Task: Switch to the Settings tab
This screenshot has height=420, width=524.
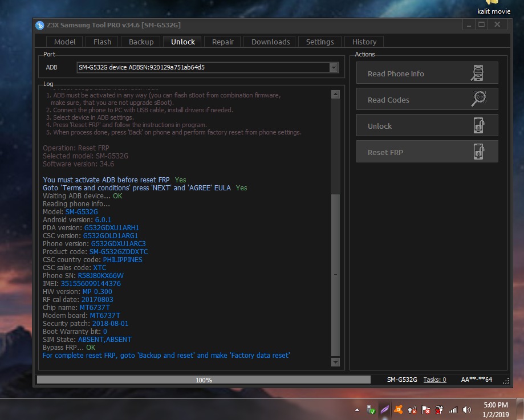Action: click(320, 42)
